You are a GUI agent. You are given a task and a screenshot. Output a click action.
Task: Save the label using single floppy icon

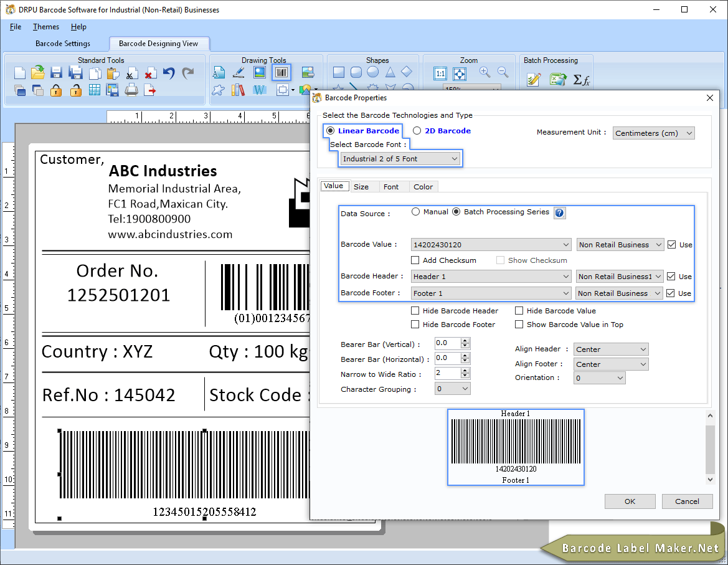pos(56,73)
